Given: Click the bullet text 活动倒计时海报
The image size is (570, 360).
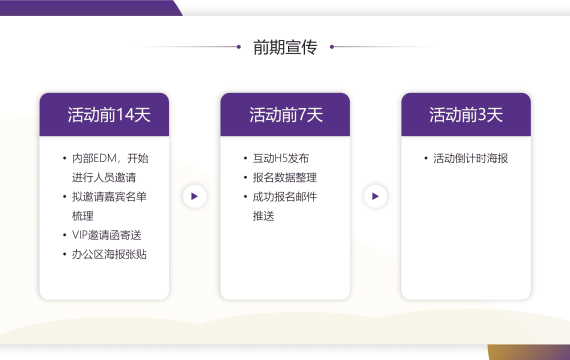Looking at the screenshot, I should tap(470, 158).
